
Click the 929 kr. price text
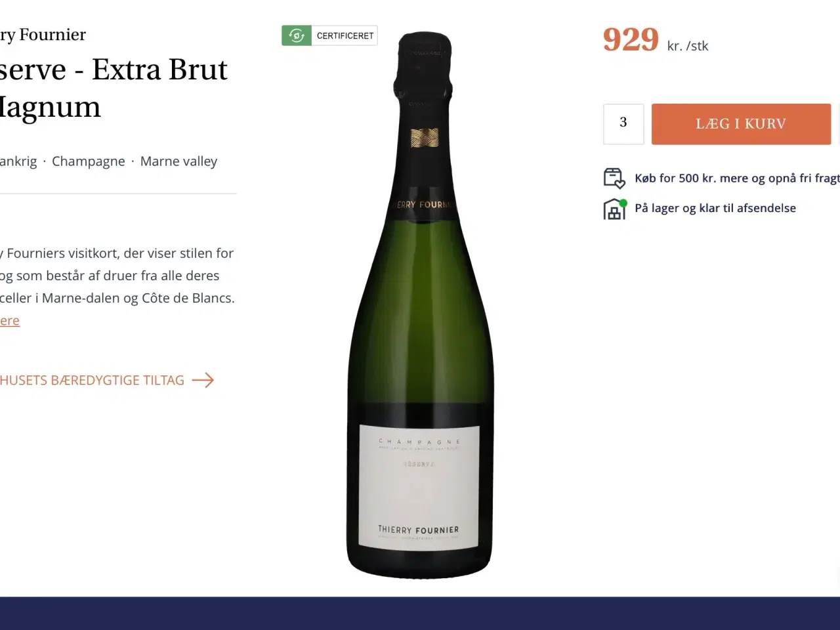tap(630, 41)
